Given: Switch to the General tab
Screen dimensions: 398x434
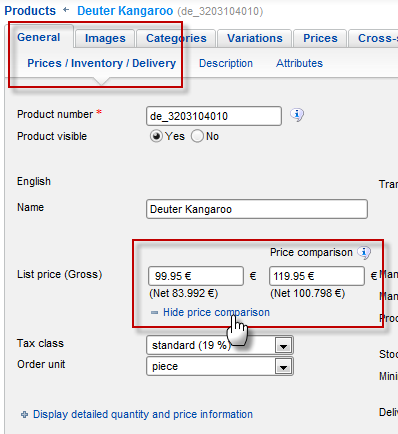Looking at the screenshot, I should click(x=39, y=37).
